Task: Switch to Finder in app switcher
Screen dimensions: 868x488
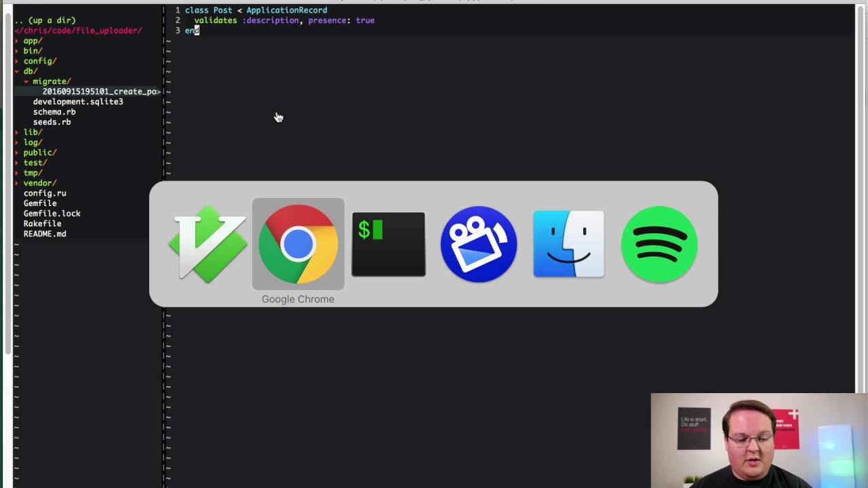Action: 569,244
